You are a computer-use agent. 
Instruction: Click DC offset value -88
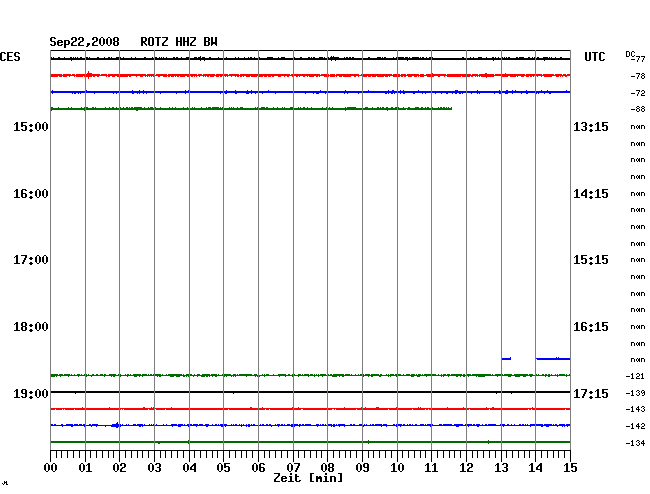click(x=638, y=109)
